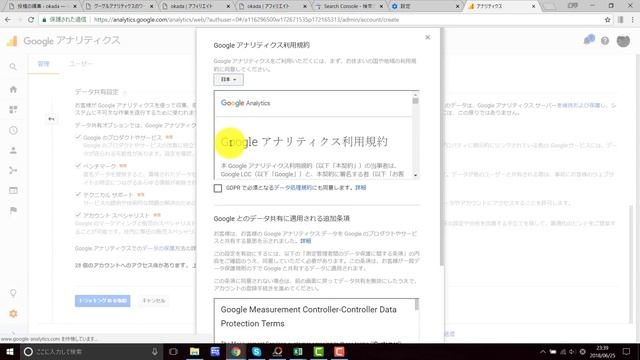The image size is (640, 360).
Task: Open Audience person icon in sidebar
Action: 13,150
